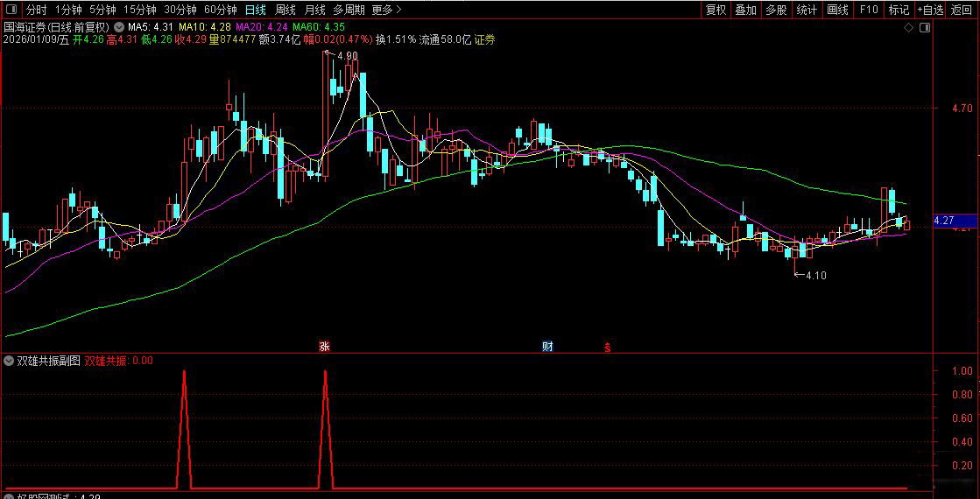This screenshot has height=499, width=980.
Task: Activate the 画线 drawing tool
Action: tap(837, 10)
